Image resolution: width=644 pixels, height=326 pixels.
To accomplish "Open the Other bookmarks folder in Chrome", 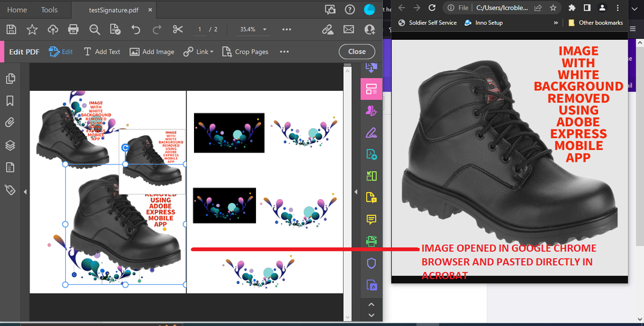I will pos(596,23).
